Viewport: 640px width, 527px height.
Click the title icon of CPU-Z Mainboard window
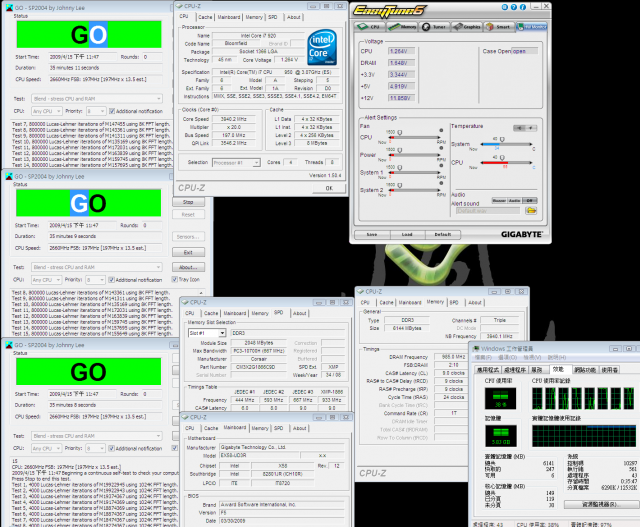click(185, 417)
